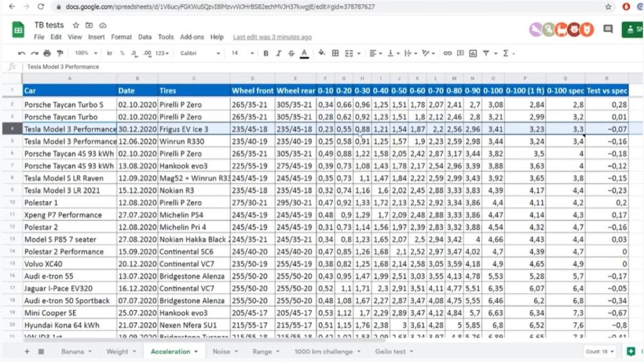Toggle strikethrough formatting

pos(291,53)
